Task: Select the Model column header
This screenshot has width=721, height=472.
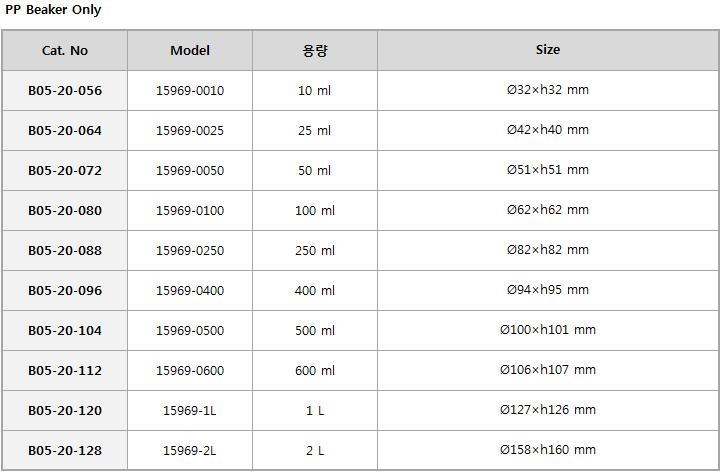Action: (190, 51)
